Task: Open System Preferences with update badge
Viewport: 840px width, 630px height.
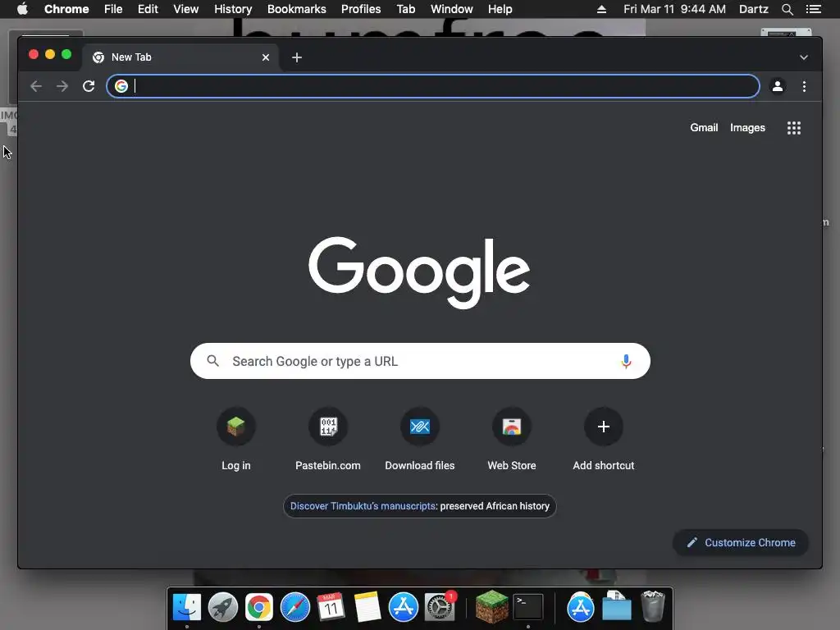Action: coord(440,608)
